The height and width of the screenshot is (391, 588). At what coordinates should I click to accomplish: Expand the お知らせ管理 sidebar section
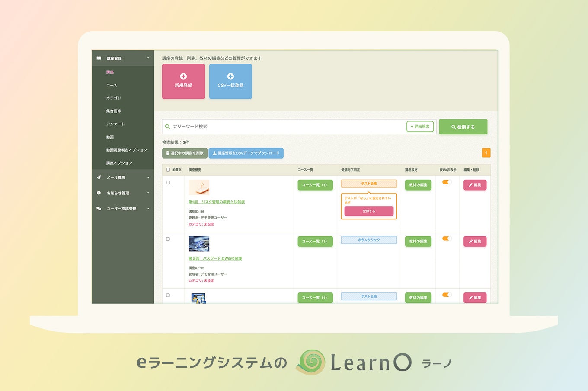pyautogui.click(x=123, y=193)
